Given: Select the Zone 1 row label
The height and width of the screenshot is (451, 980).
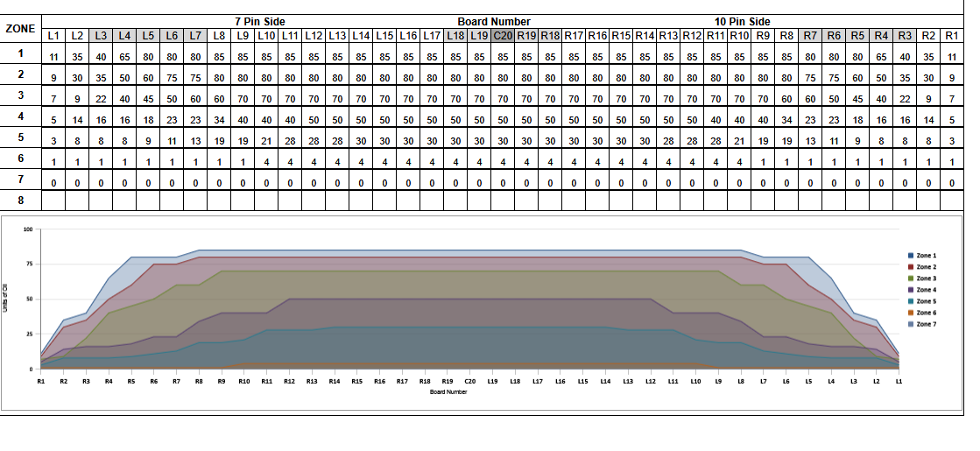Looking at the screenshot, I should point(21,53).
